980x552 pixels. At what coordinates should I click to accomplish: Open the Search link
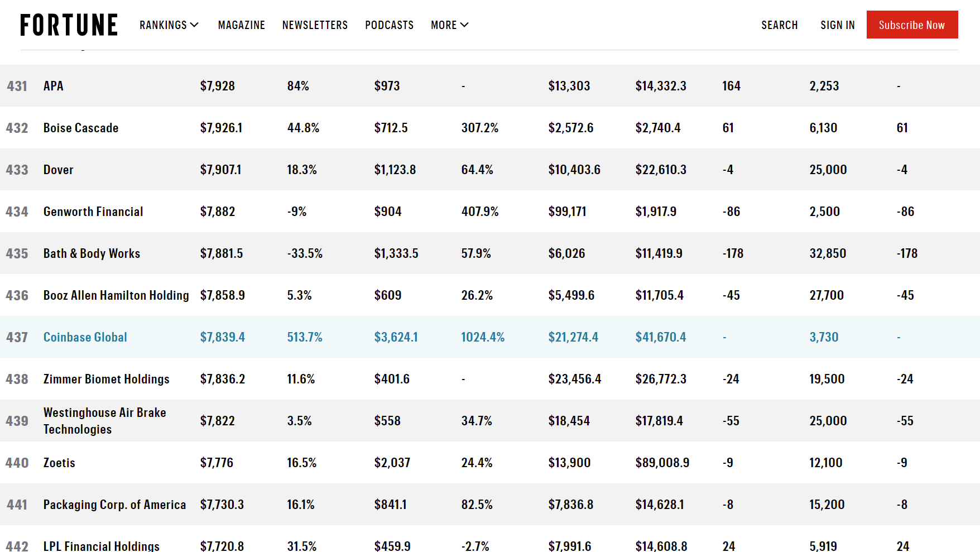coord(780,25)
